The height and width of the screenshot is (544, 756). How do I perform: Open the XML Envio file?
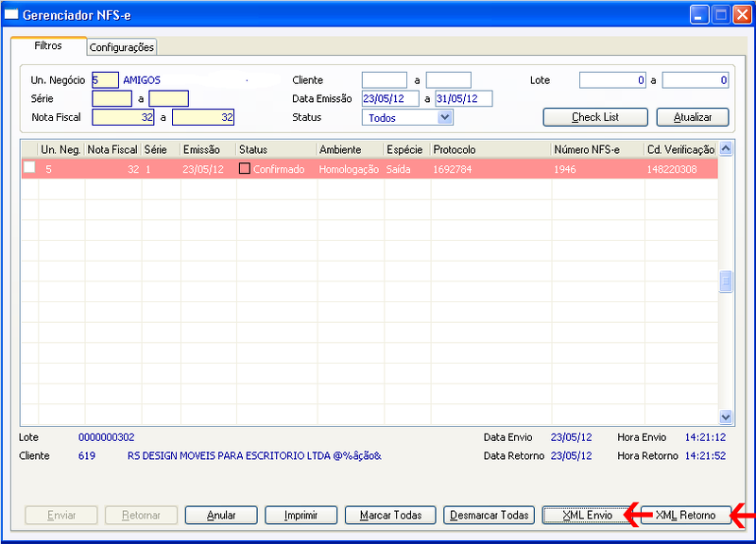point(587,515)
